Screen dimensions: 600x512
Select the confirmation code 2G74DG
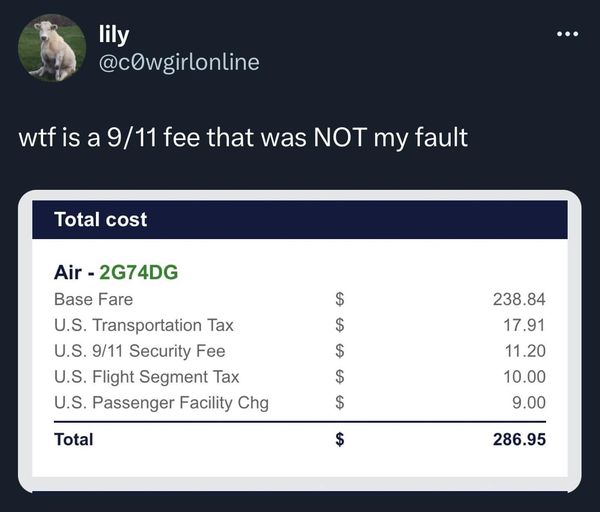click(x=139, y=272)
